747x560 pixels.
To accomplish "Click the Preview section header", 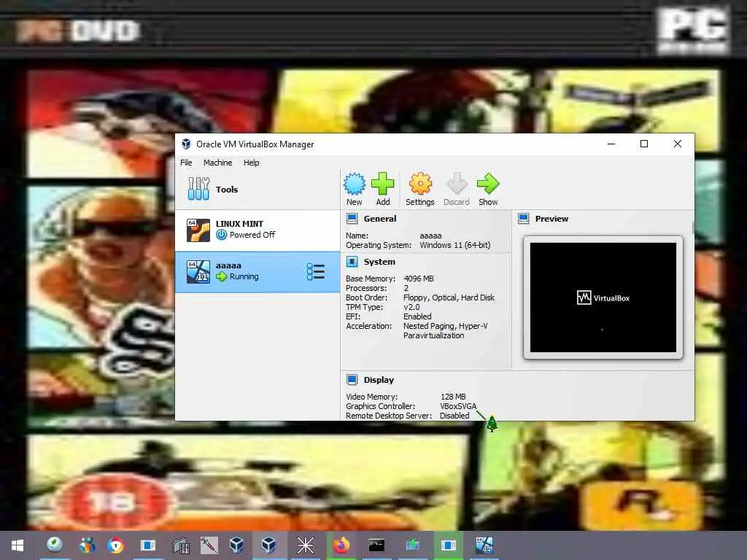I will coord(551,219).
